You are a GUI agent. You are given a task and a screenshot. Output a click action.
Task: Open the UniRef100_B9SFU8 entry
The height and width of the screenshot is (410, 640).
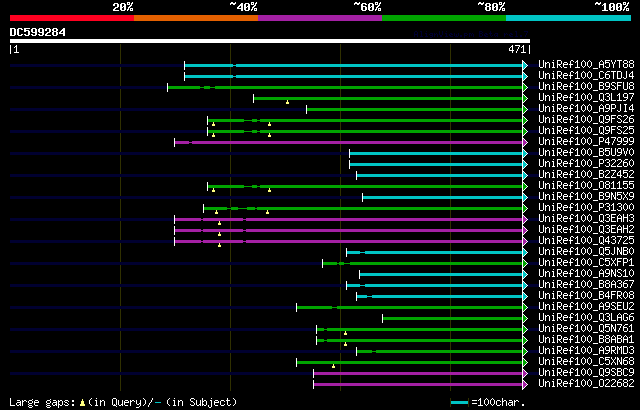coord(586,86)
